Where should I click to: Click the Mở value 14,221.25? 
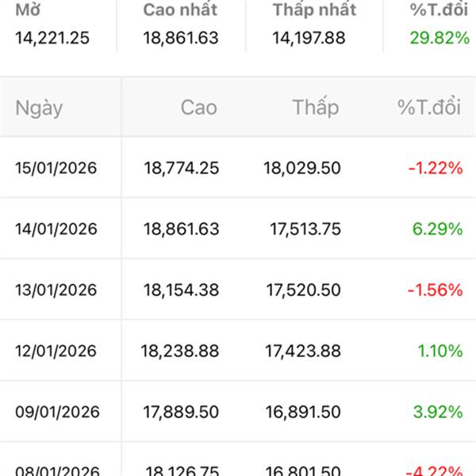point(53,37)
